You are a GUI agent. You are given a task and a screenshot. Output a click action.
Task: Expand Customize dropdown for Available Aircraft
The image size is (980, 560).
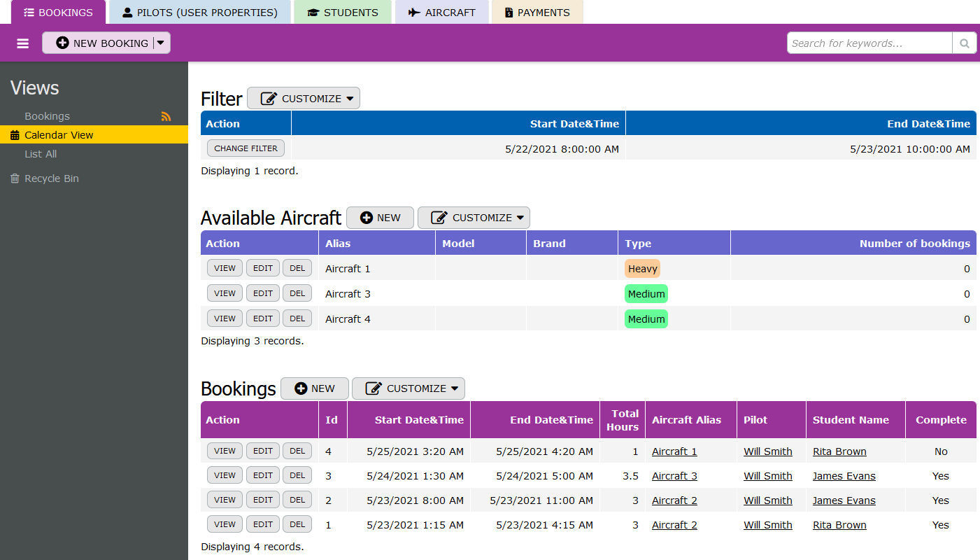click(x=474, y=218)
